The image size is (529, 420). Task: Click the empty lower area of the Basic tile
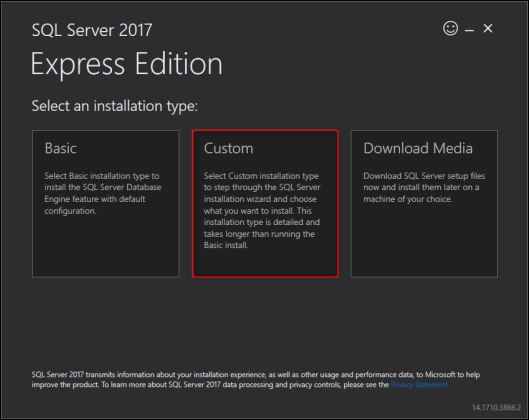point(106,248)
